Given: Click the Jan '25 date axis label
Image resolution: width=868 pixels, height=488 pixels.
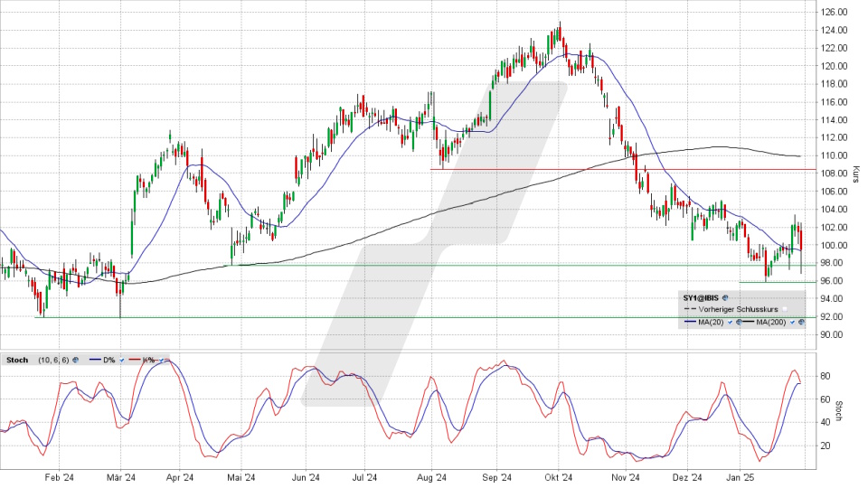Looking at the screenshot, I should coord(741,477).
